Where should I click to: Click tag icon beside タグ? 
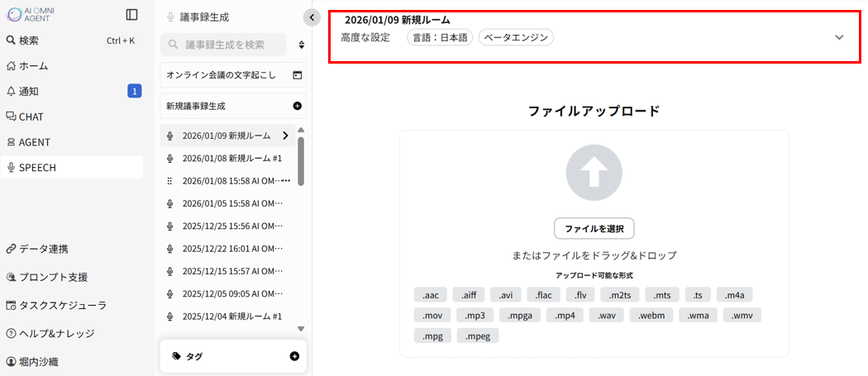tap(176, 356)
